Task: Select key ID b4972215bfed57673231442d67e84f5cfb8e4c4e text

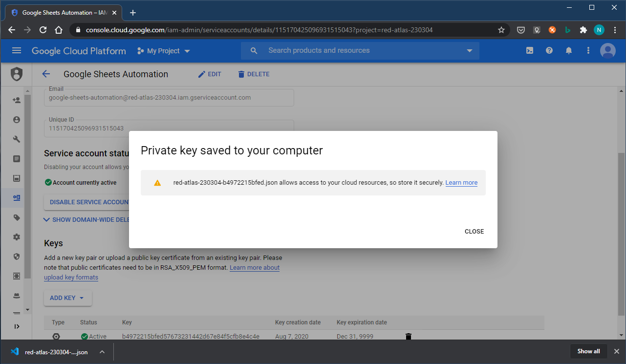Action: click(x=191, y=336)
